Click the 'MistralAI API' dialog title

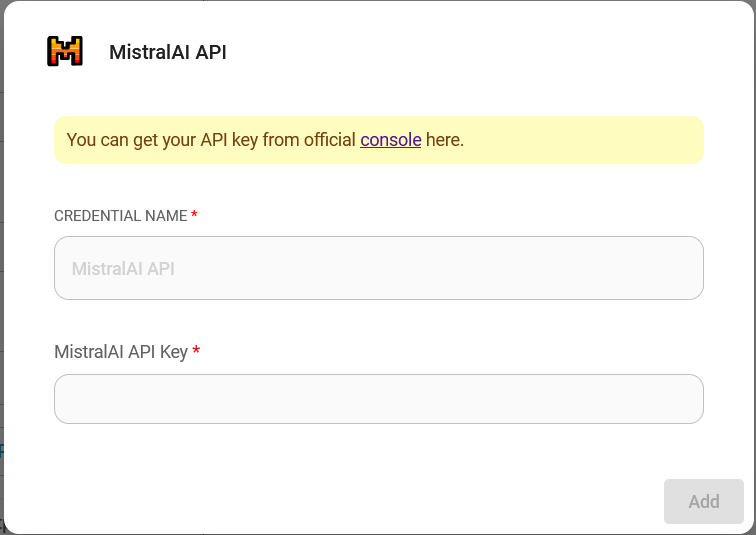[167, 52]
